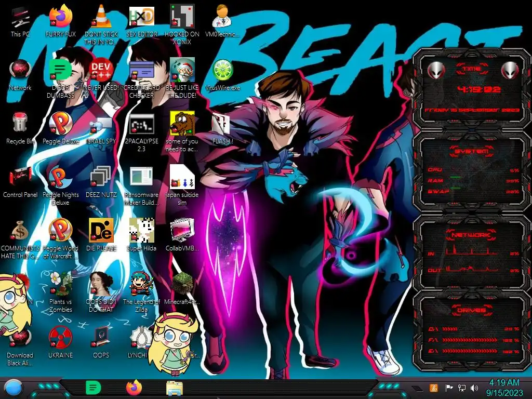The height and width of the screenshot is (399, 532).
Task: Click the taskbar clock 4:19 AM
Action: tap(504, 383)
